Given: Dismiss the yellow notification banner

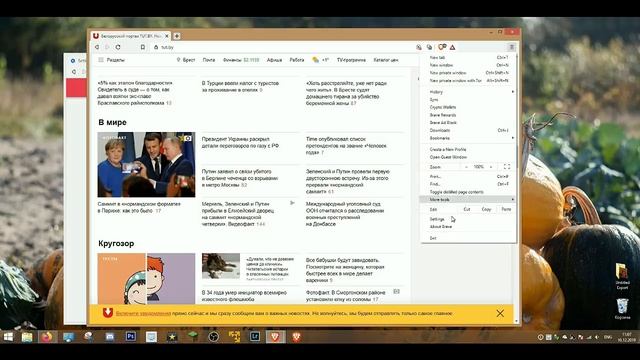Looking at the screenshot, I should point(500,313).
